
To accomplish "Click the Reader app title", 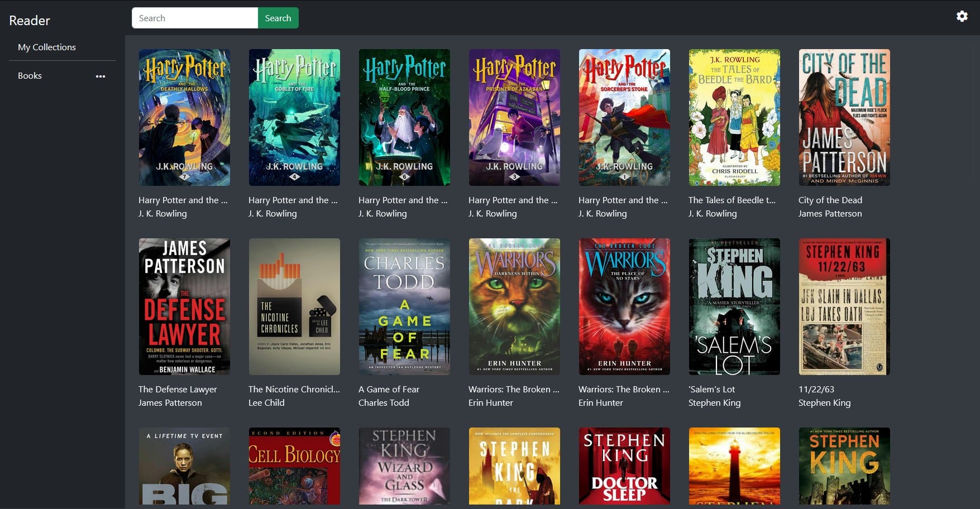I will (30, 21).
